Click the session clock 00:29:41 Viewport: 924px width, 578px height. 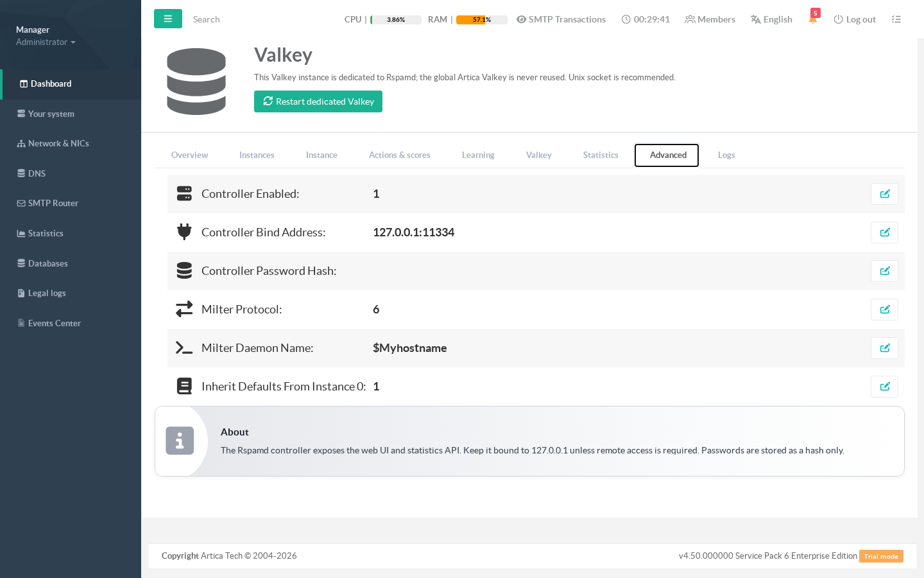(x=646, y=19)
